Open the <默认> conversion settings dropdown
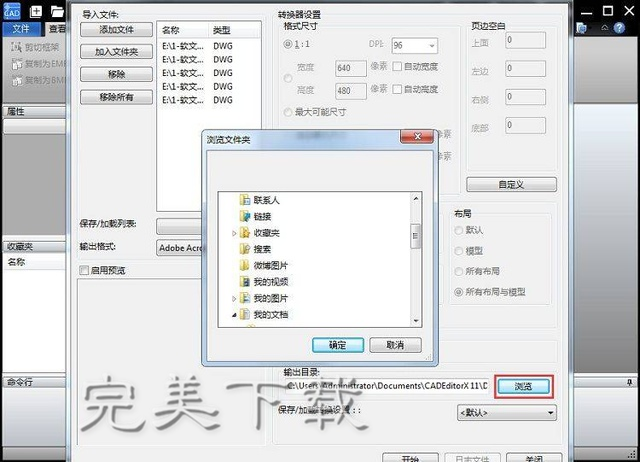640x462 pixels. 507,413
